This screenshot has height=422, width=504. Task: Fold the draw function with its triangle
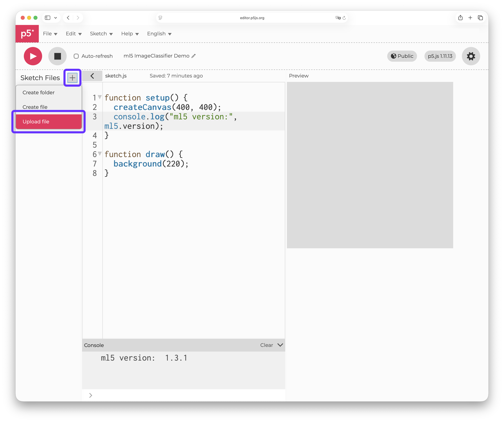[100, 153]
